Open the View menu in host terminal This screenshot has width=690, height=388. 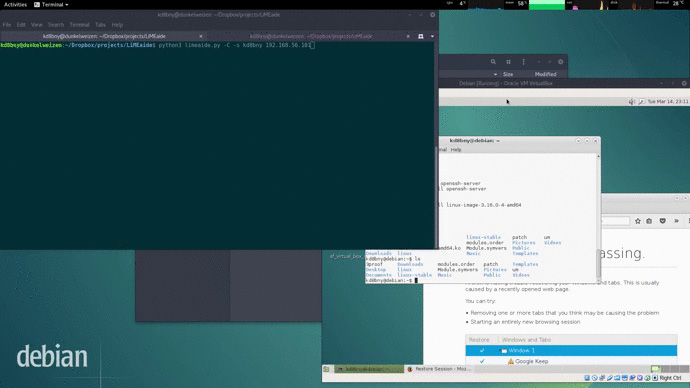pos(37,25)
